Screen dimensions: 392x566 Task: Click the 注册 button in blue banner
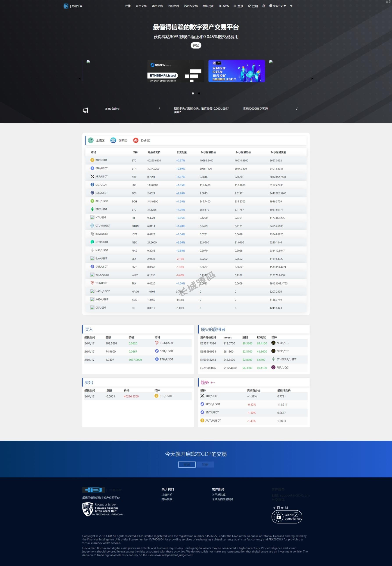point(205,465)
